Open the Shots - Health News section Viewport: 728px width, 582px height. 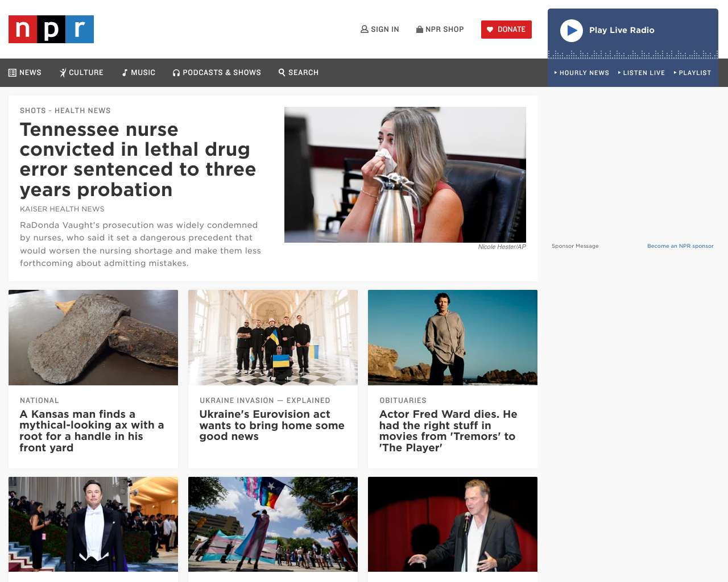pyautogui.click(x=65, y=111)
